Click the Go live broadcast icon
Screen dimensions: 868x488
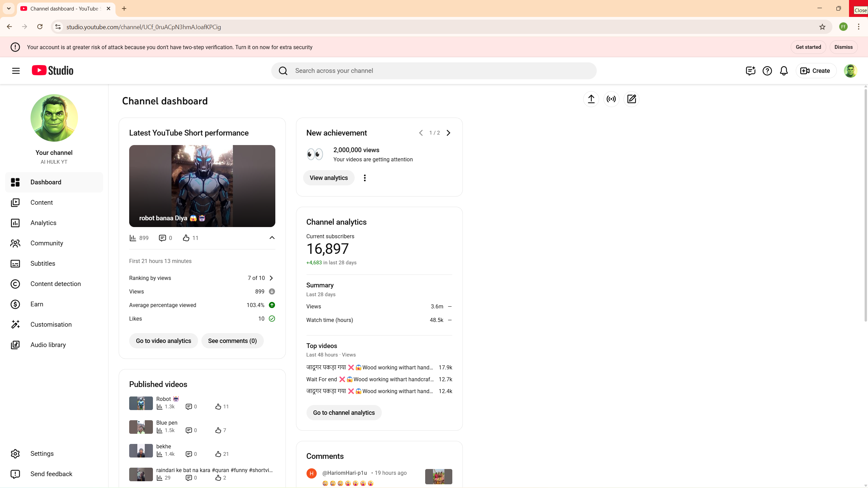611,99
